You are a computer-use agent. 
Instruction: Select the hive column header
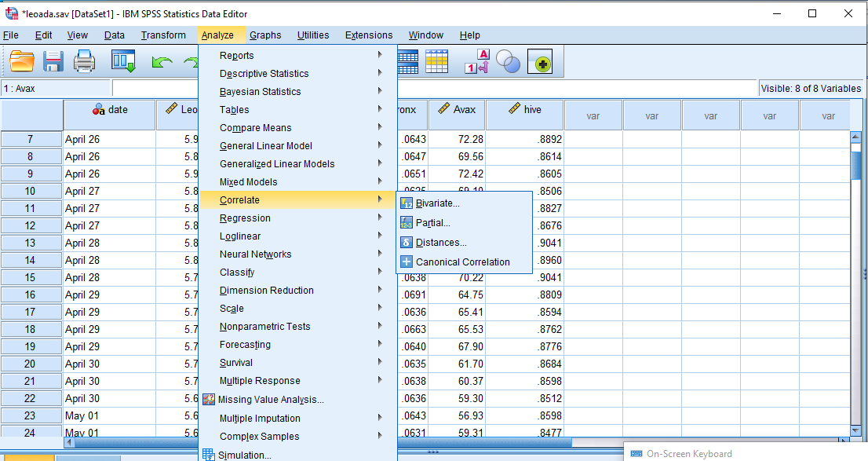525,115
